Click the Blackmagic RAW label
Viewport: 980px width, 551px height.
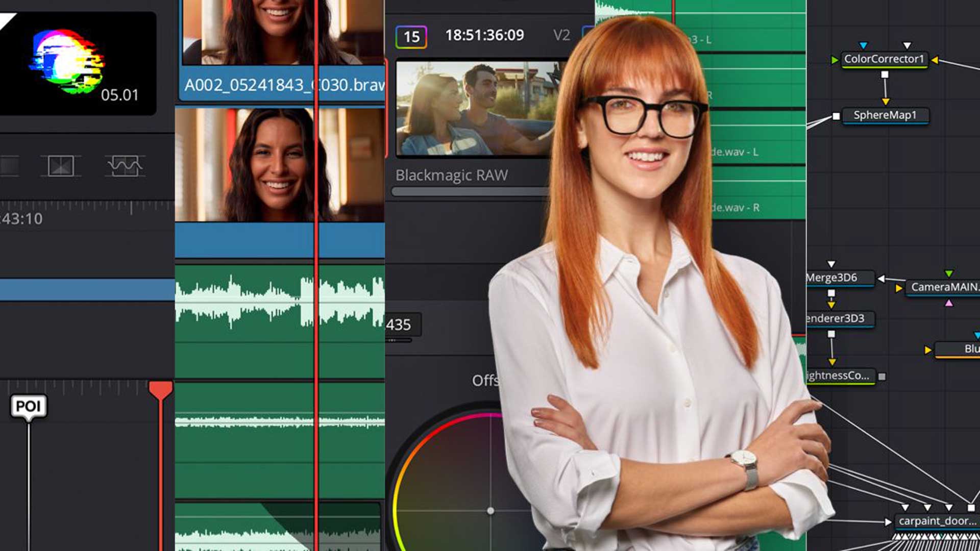coord(451,175)
